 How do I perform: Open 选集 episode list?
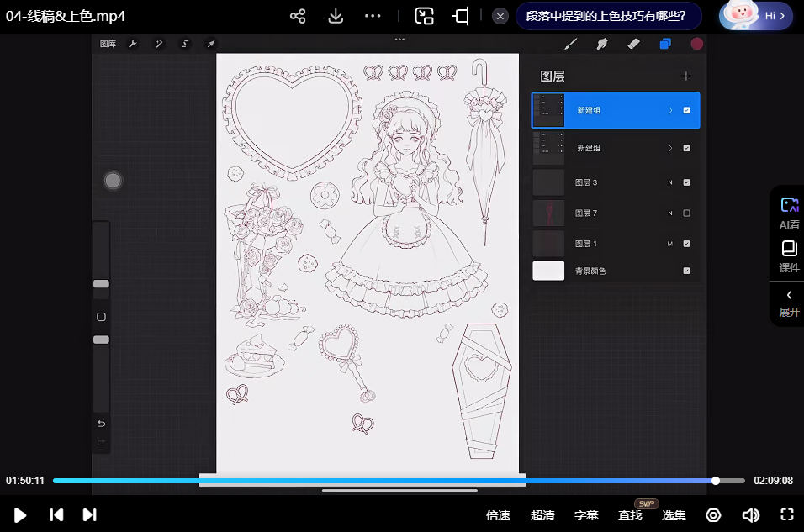tap(674, 515)
